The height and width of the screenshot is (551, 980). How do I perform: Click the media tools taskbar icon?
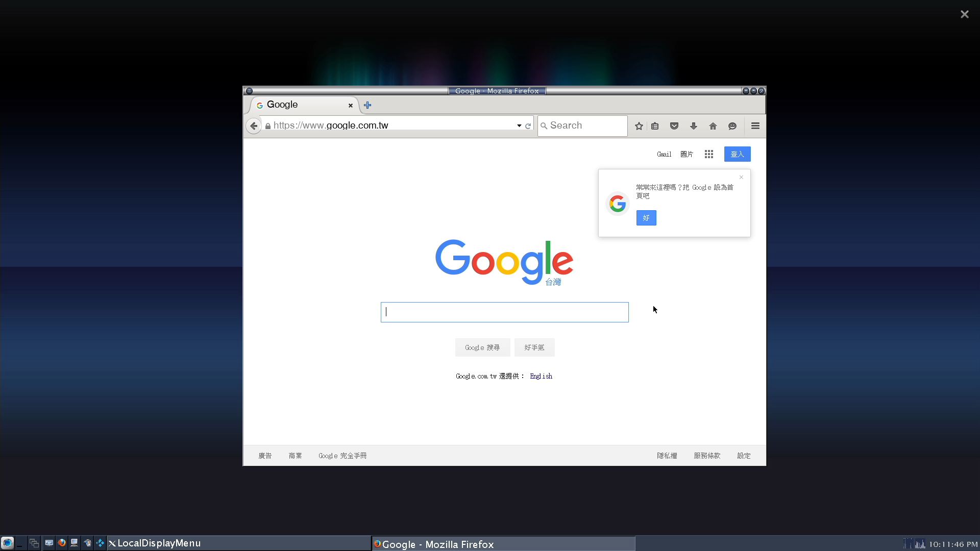coord(87,543)
